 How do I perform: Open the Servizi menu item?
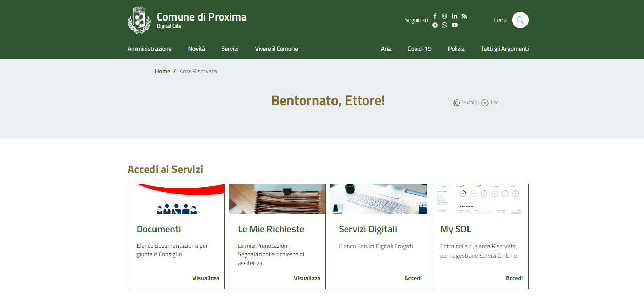coord(230,49)
